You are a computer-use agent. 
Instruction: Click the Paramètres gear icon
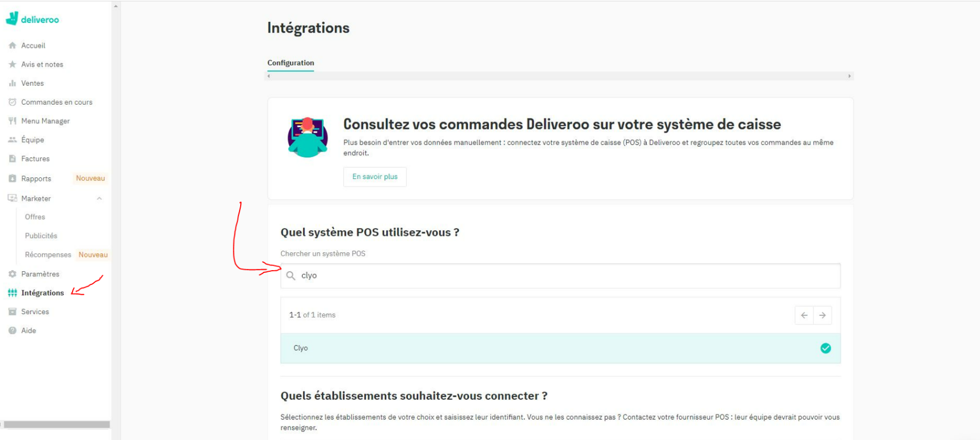[x=12, y=274]
